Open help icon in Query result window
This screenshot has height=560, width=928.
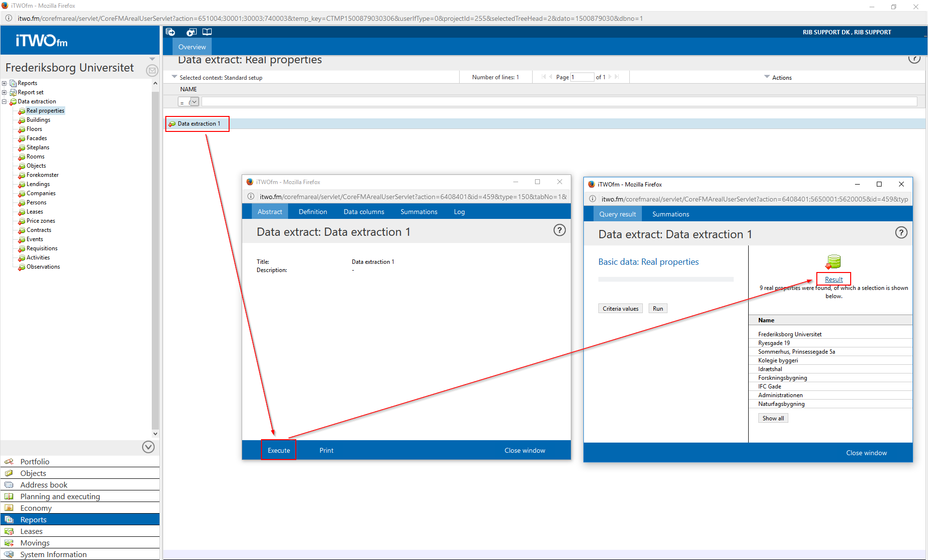901,233
